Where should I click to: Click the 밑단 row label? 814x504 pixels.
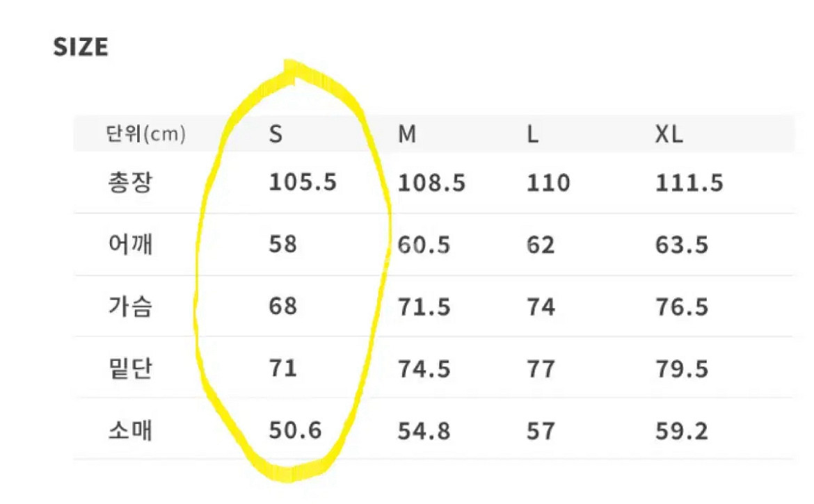tap(129, 368)
